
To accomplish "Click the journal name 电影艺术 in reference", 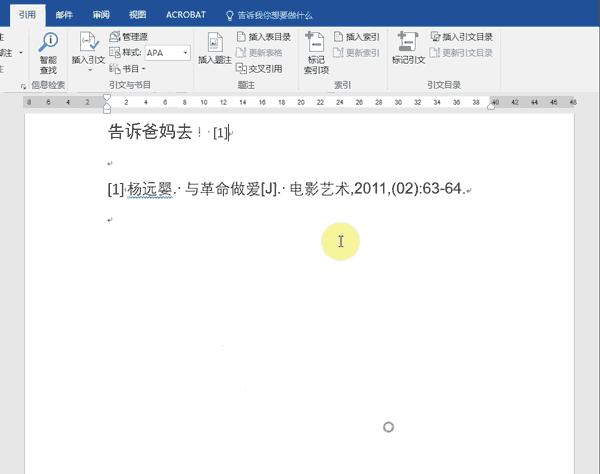I will (320, 189).
